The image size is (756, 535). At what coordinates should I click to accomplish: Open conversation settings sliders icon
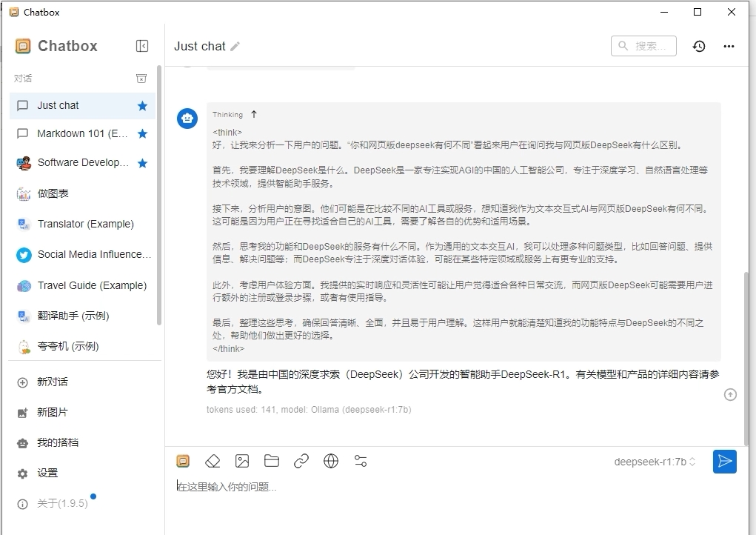click(x=361, y=461)
